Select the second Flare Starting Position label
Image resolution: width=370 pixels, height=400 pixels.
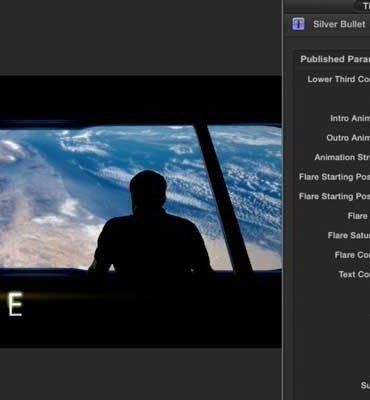click(x=334, y=196)
